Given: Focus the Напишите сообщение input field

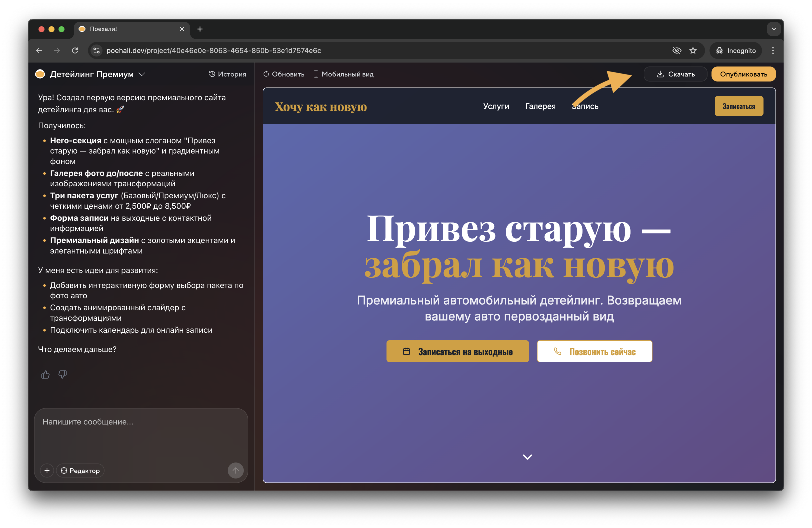Looking at the screenshot, I should point(141,435).
